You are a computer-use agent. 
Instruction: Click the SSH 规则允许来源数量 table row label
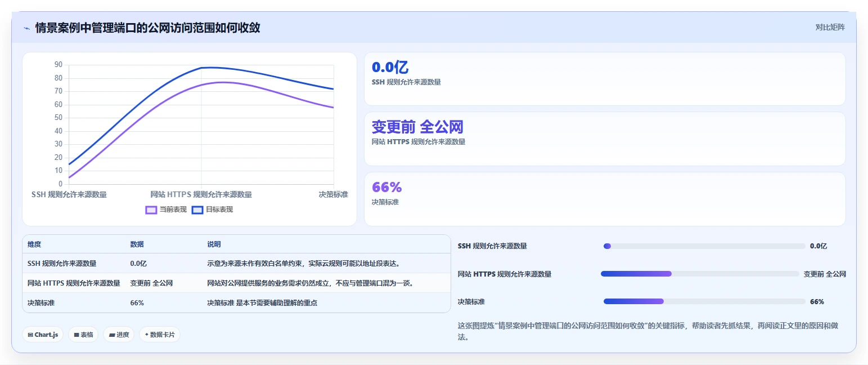tap(62, 264)
